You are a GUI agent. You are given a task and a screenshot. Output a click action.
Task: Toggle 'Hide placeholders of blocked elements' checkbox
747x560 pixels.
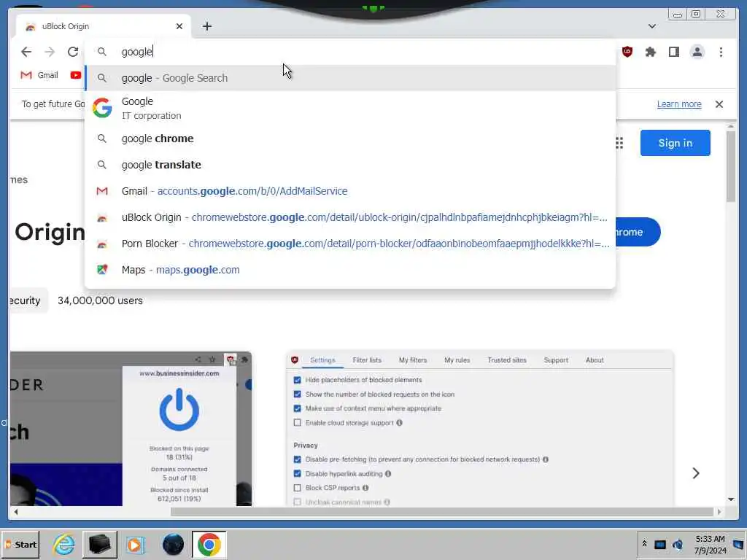coord(298,380)
